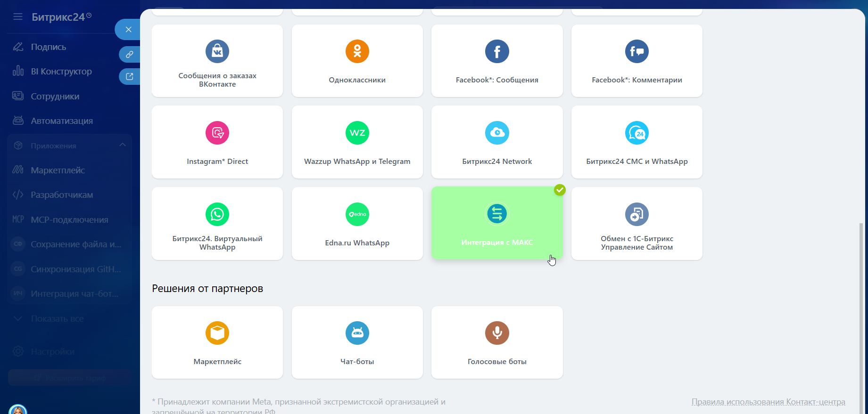Screen dimensions: 868x414
Task: Click the Битрикс24 СМС и WhatsApp icon
Action: pos(637,133)
